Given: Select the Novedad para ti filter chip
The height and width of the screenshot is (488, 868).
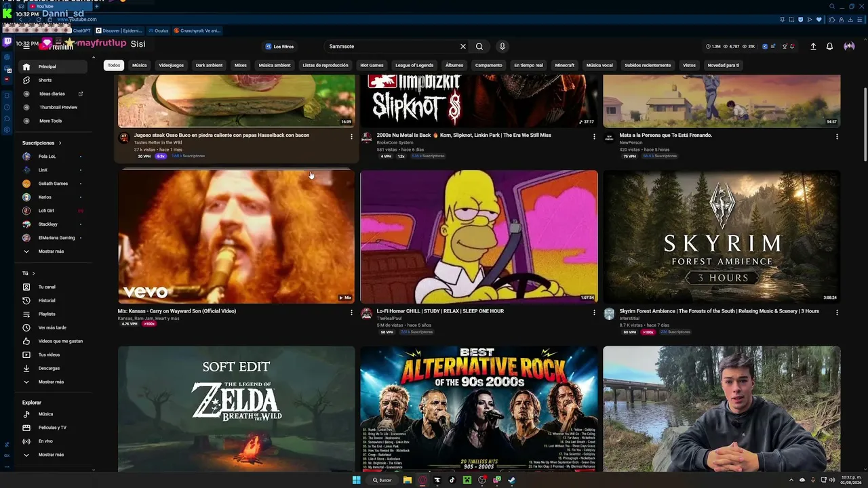Looking at the screenshot, I should pyautogui.click(x=724, y=65).
